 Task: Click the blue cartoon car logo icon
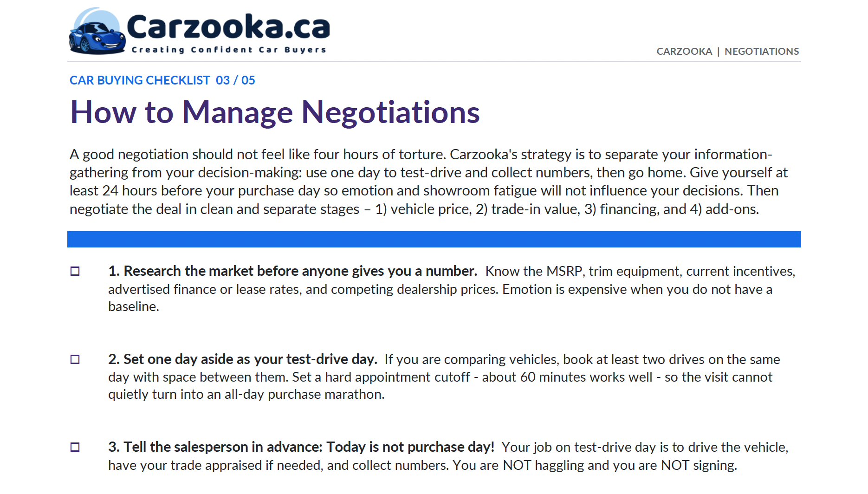(97, 32)
